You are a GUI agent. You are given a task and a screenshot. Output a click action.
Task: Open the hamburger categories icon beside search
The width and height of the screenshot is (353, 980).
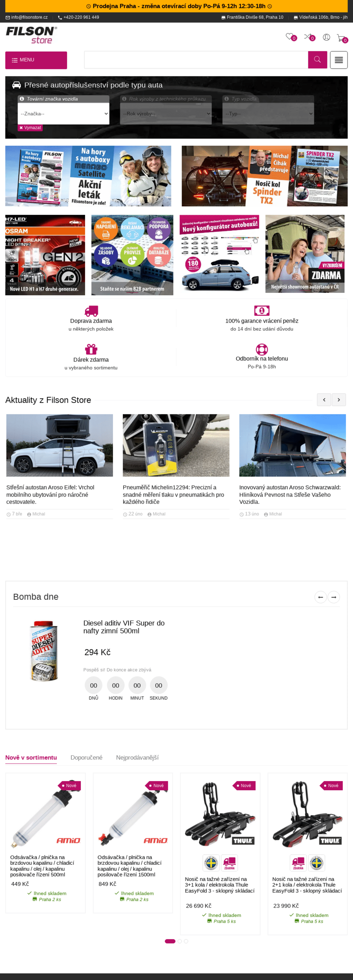(338, 60)
